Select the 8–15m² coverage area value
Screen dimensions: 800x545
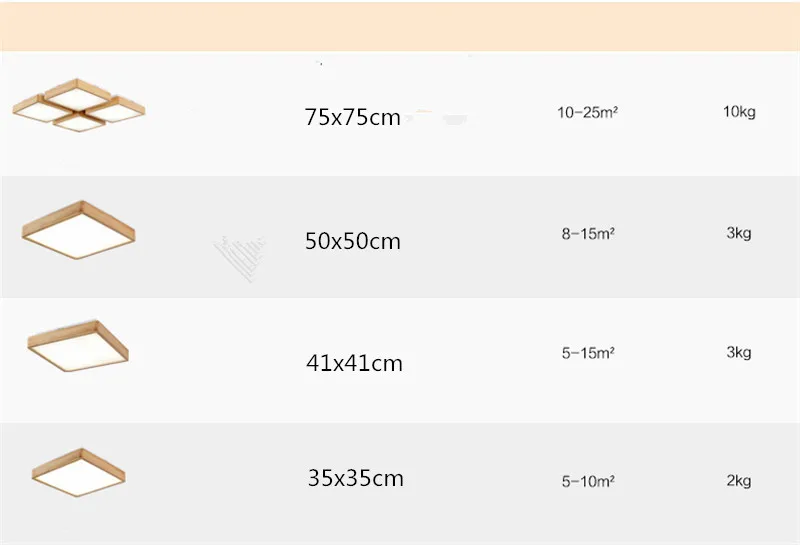[x=588, y=234]
